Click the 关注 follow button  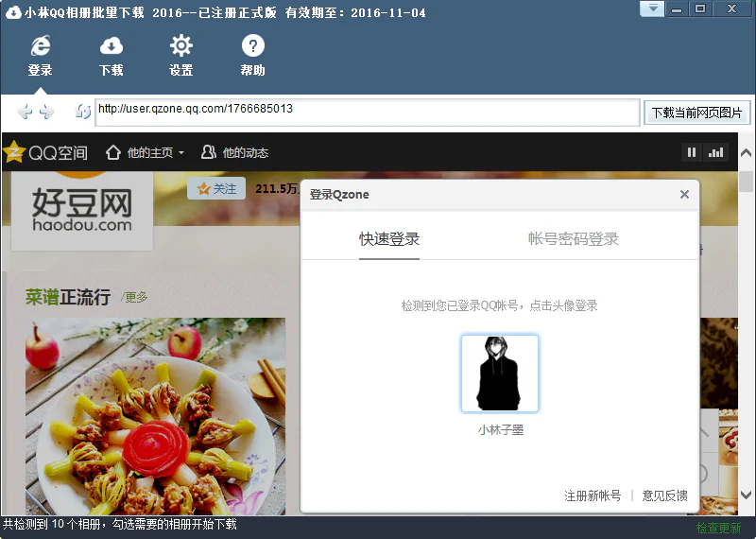216,188
